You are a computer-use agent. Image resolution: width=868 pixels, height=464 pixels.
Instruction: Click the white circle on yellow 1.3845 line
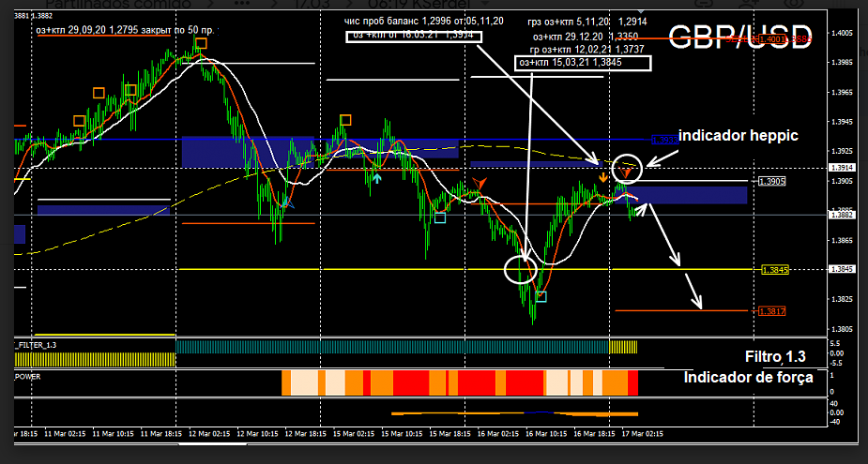click(520, 269)
